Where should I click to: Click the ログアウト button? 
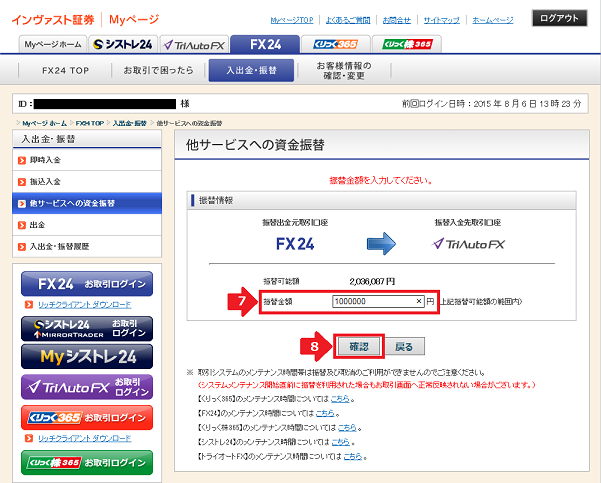click(559, 18)
